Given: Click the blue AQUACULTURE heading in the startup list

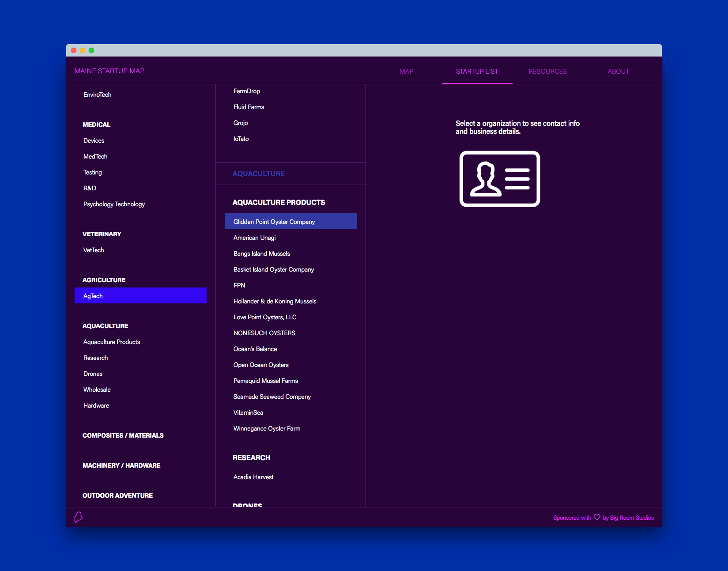Looking at the screenshot, I should 258,174.
